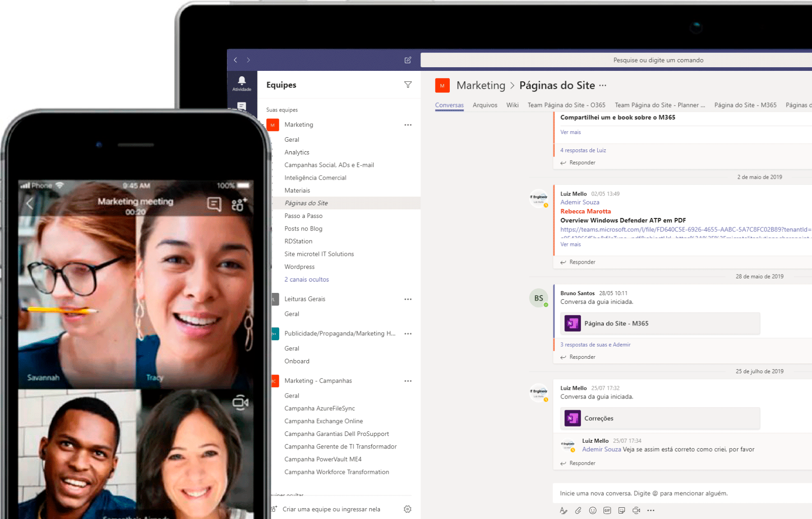The width and height of the screenshot is (812, 519).
Task: Open more compose options ellipsis
Action: (651, 510)
